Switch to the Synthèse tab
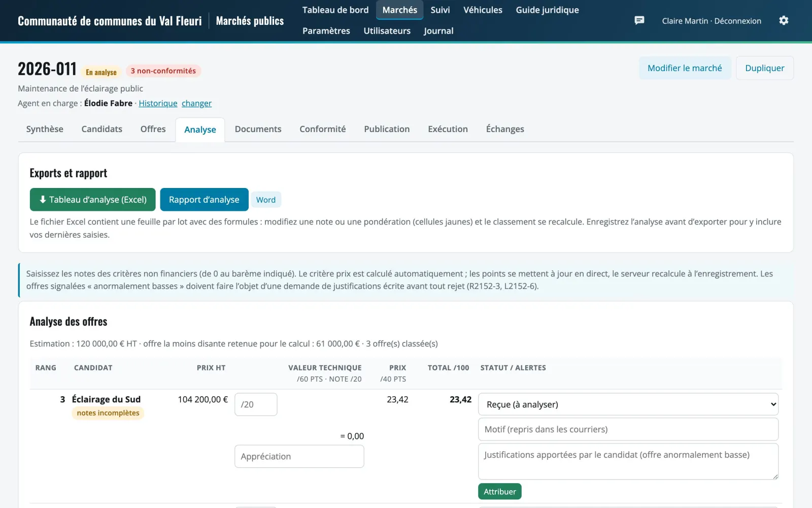The height and width of the screenshot is (508, 812). pyautogui.click(x=45, y=129)
